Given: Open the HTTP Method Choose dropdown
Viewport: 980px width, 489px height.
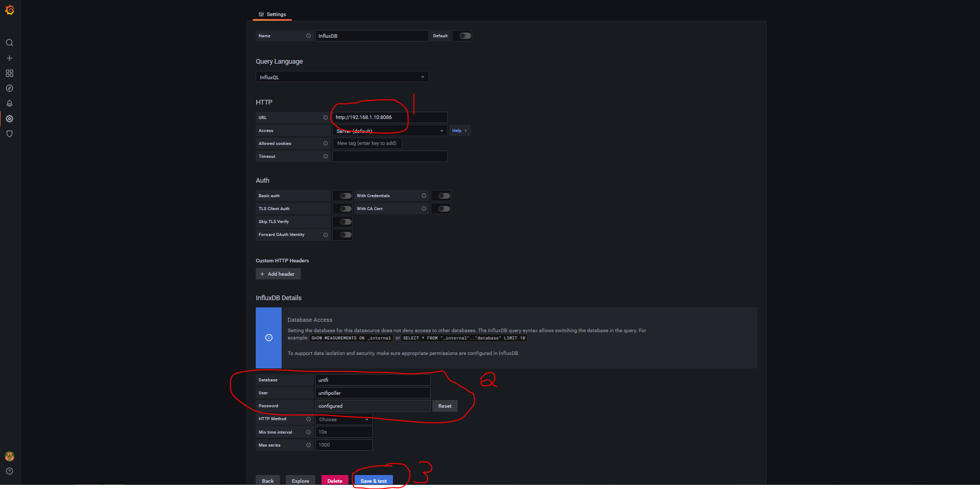Looking at the screenshot, I should click(344, 419).
